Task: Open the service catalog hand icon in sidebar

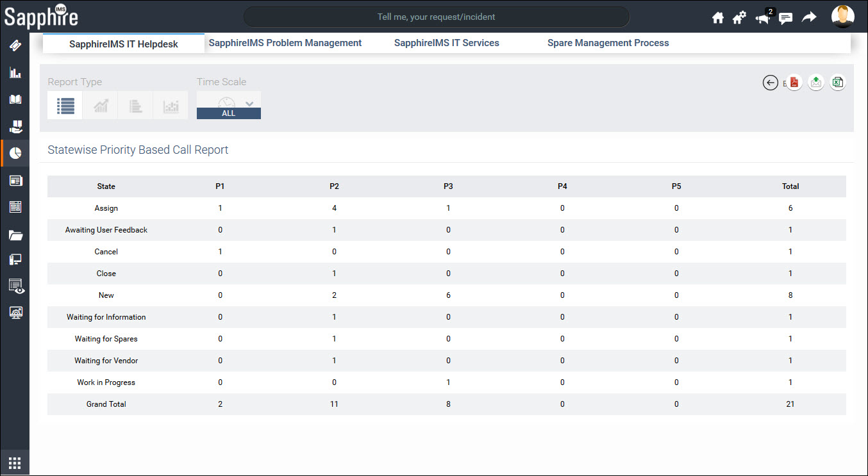Action: pyautogui.click(x=14, y=126)
